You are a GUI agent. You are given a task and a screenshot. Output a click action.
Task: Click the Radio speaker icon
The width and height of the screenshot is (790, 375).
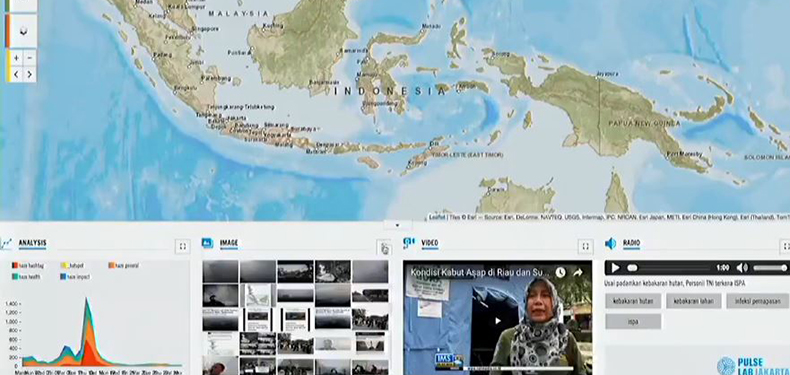click(610, 244)
